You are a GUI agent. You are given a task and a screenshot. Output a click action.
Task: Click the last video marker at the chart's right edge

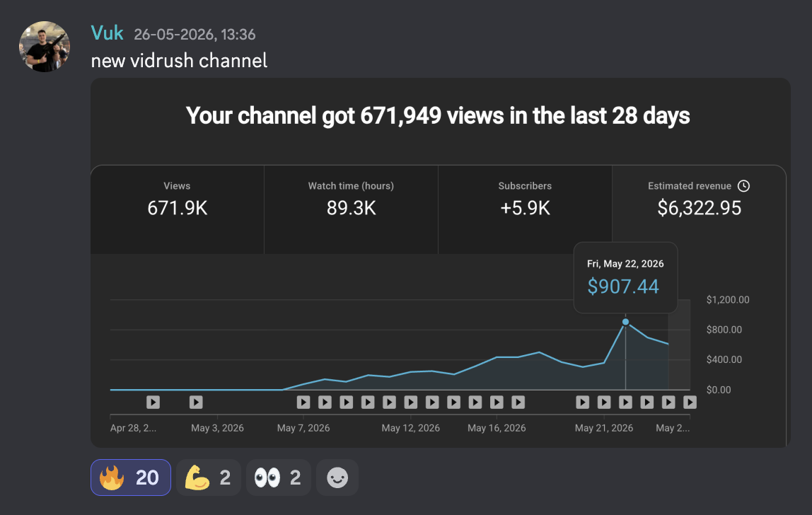point(690,402)
